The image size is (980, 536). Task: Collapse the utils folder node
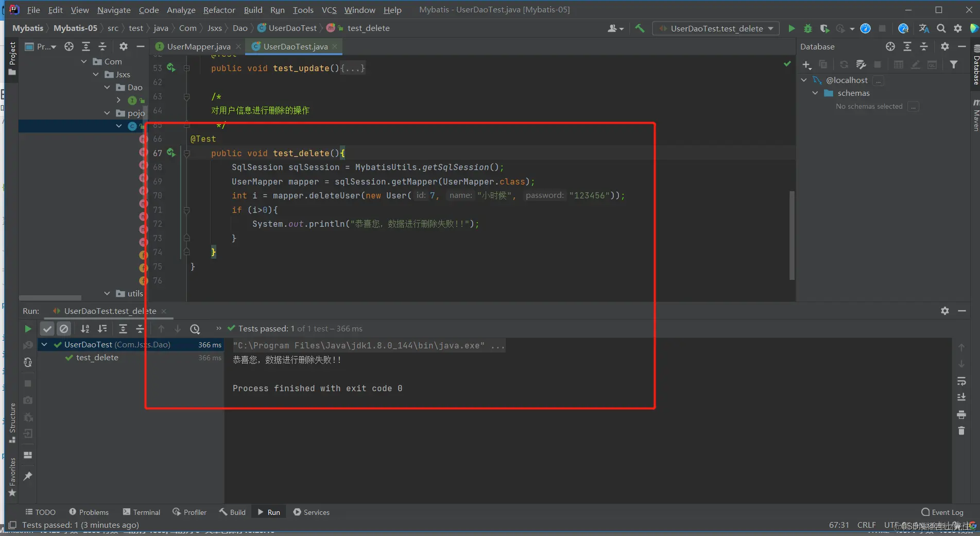(x=107, y=293)
